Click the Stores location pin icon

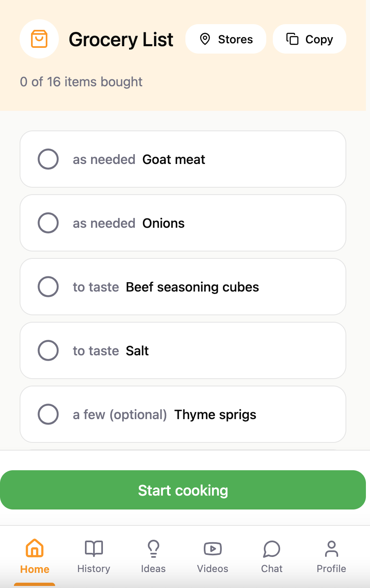click(205, 39)
